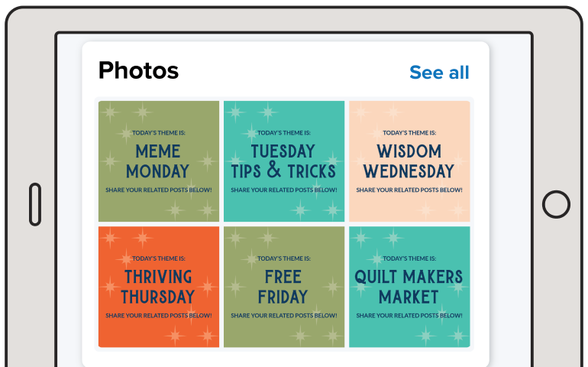
Task: View the Wisdom Wednesday photo
Action: (x=409, y=161)
